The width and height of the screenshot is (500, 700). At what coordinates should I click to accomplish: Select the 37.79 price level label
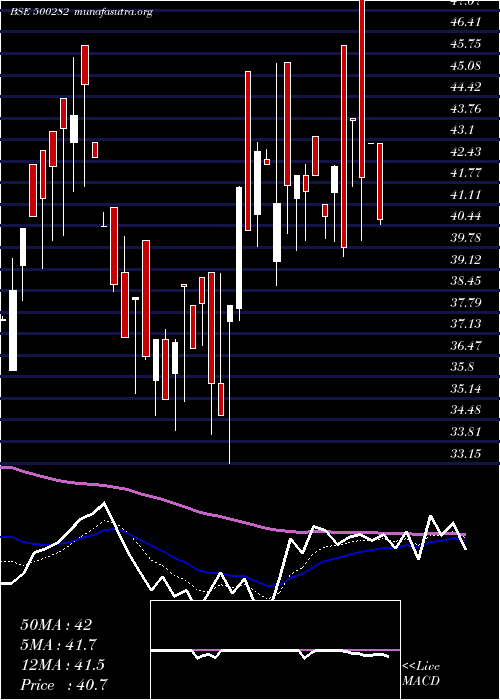point(466,302)
